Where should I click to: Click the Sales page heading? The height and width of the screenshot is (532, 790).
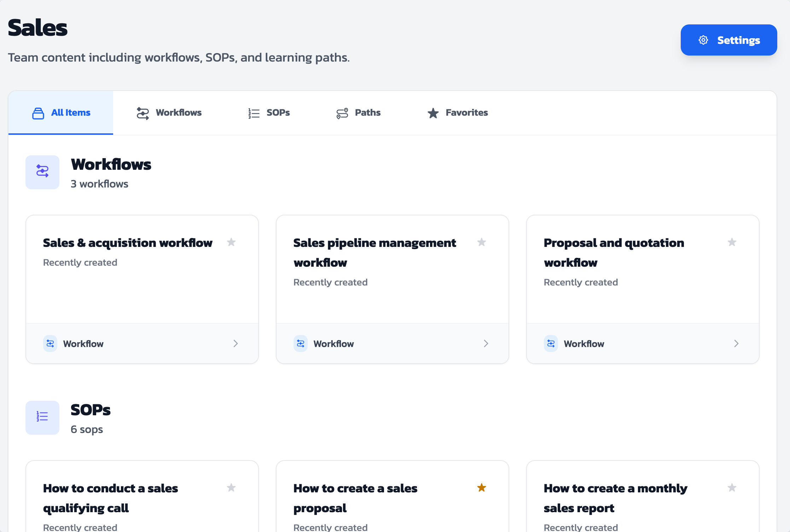(x=37, y=28)
